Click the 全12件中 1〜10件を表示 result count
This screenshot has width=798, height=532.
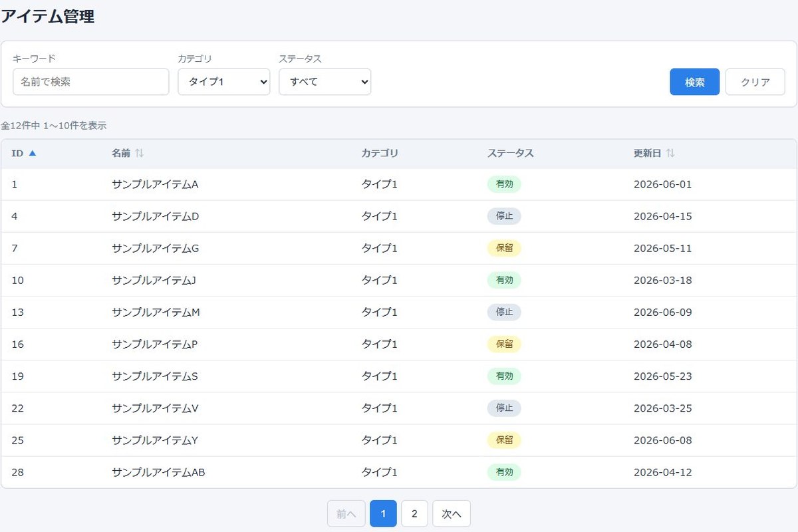(x=53, y=125)
